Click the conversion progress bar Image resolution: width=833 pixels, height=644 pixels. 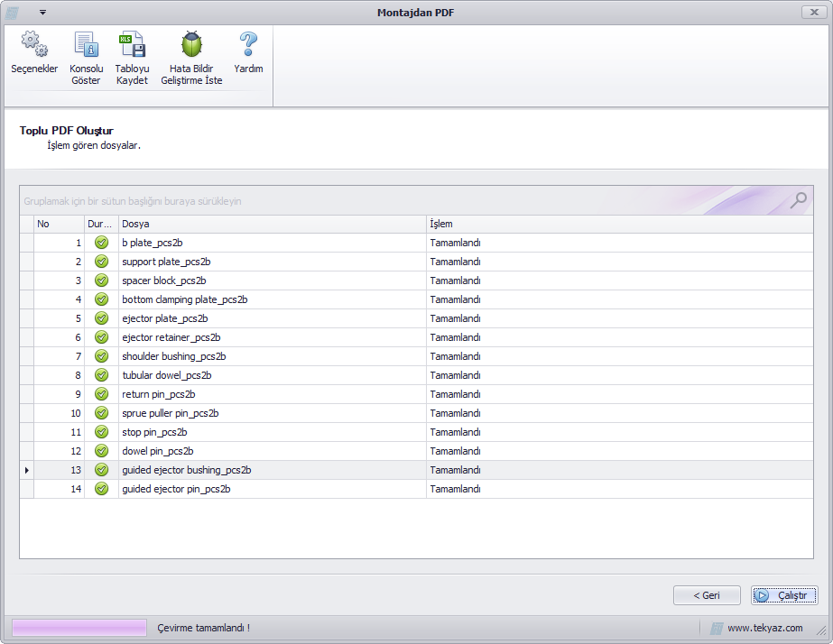point(79,628)
